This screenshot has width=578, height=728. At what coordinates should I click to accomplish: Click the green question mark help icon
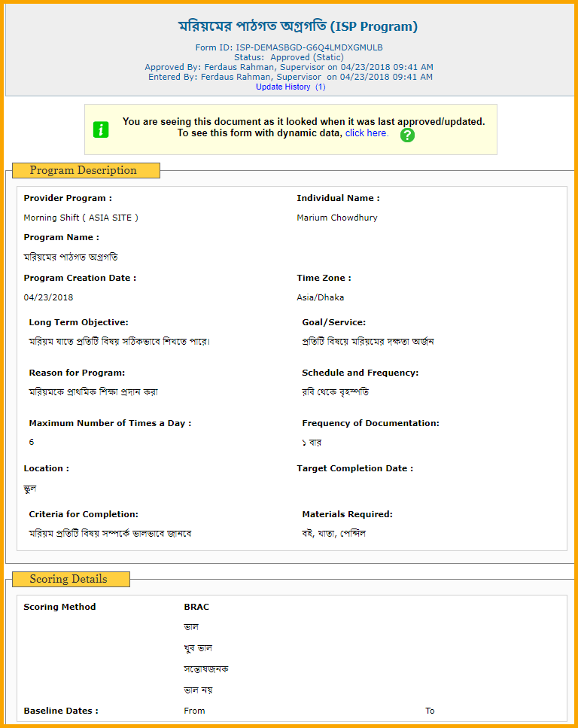[x=408, y=135]
